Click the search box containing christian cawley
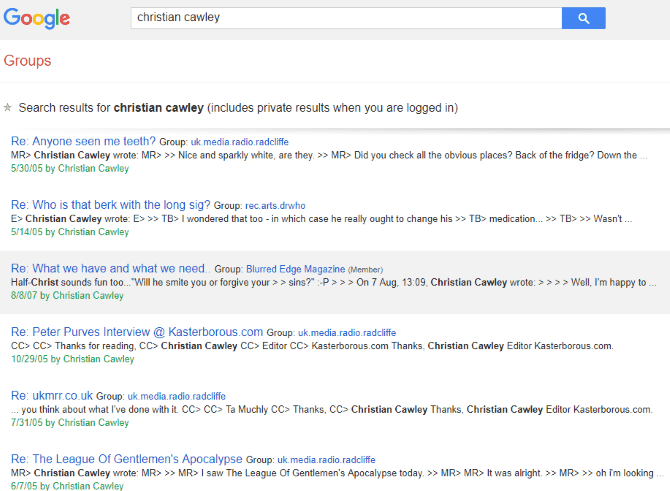Viewport: 670px width, 491px height. tap(345, 18)
